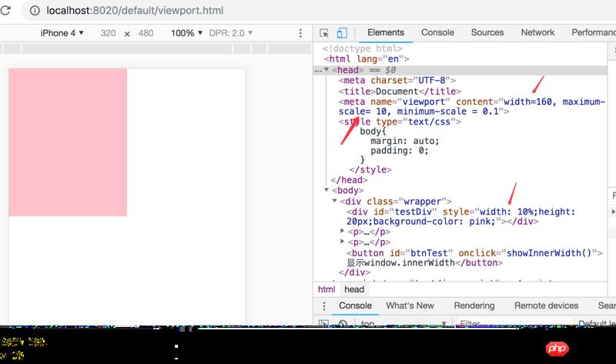The image size is (616, 364).
Task: Expand the first p element
Action: click(x=343, y=231)
